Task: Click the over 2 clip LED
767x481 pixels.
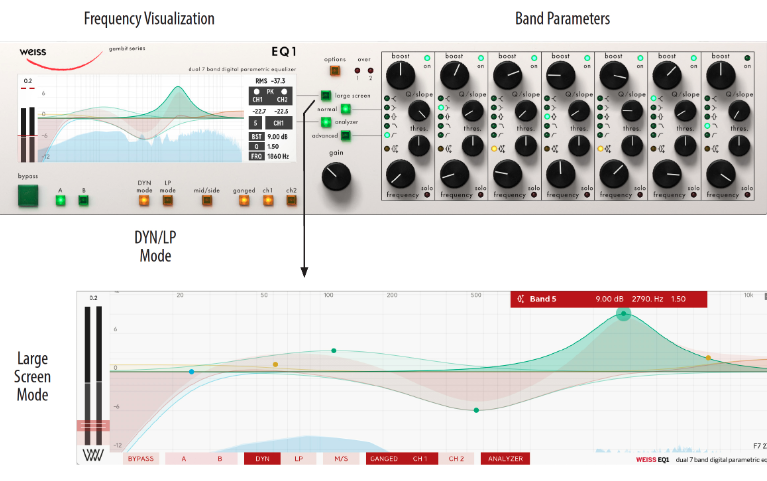Action: (370, 71)
